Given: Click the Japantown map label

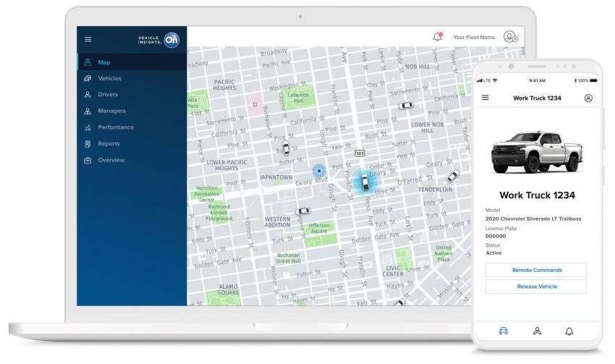Looking at the screenshot, I should pyautogui.click(x=276, y=177).
